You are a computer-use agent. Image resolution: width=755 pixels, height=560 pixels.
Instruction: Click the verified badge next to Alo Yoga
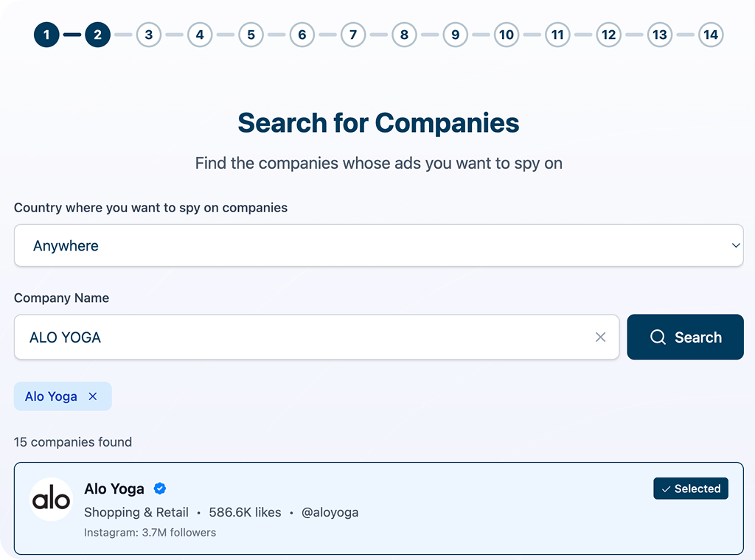point(159,489)
